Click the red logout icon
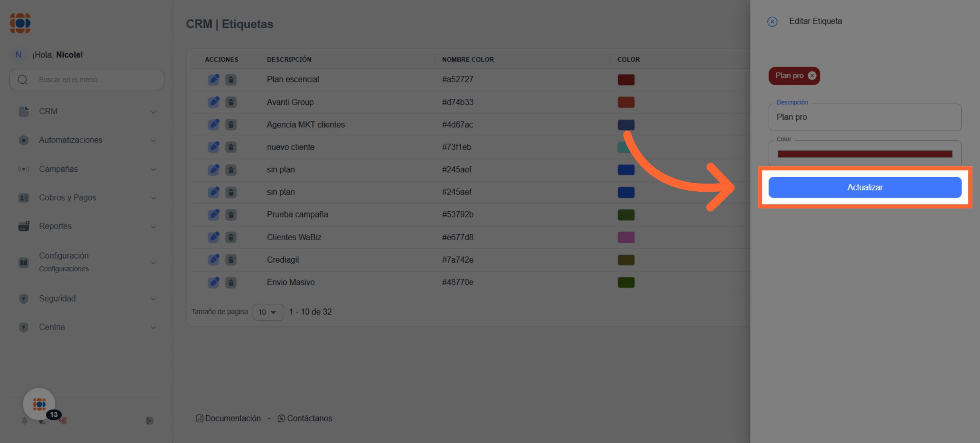 coord(63,421)
